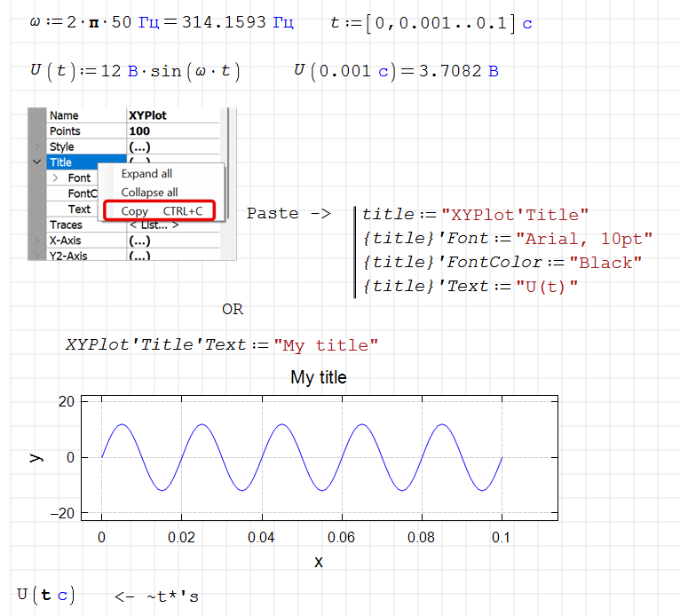
Task: Expand the Style property row
Action: click(x=36, y=147)
